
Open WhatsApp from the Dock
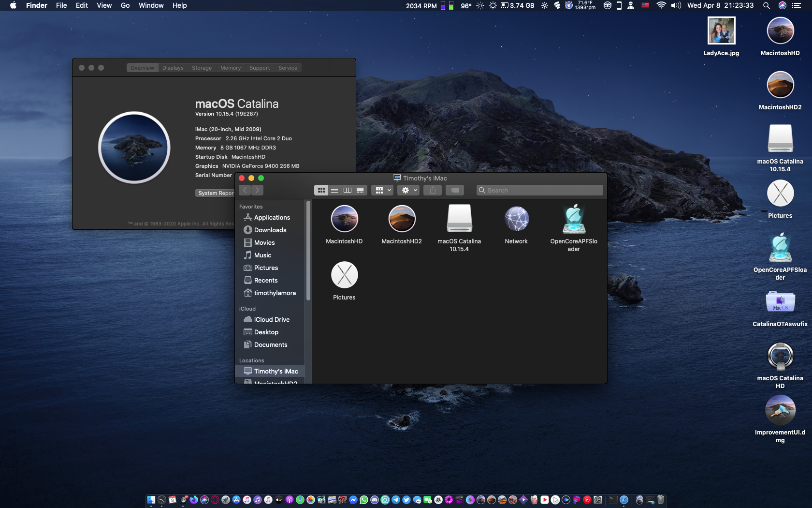click(x=364, y=500)
